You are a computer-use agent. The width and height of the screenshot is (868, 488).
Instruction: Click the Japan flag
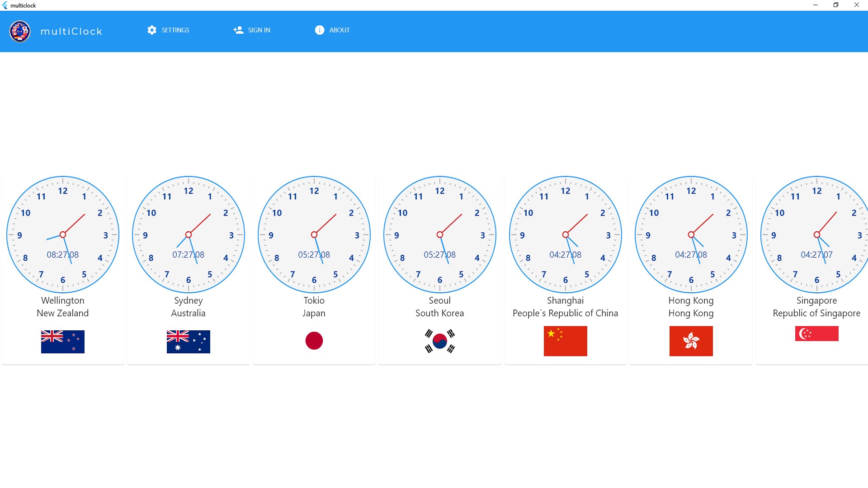point(314,341)
